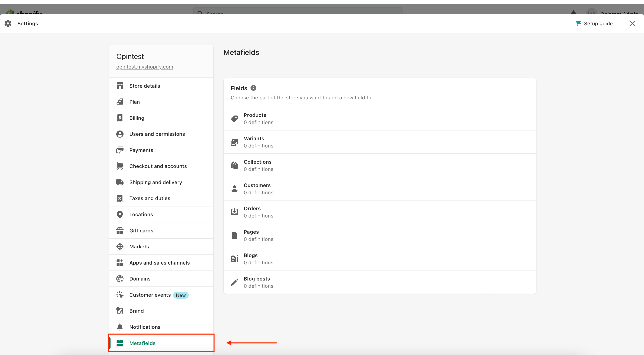Click the Taxes and duties percent icon
Viewport: 644px width, 355px height.
pos(120,198)
